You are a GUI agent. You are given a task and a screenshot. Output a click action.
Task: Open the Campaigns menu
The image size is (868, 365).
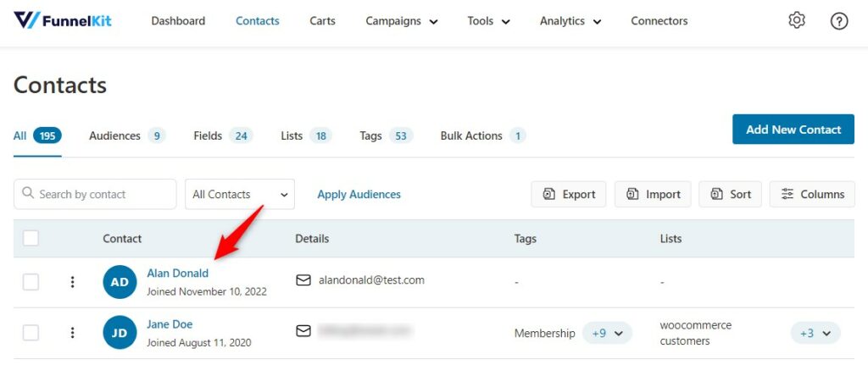[402, 21]
